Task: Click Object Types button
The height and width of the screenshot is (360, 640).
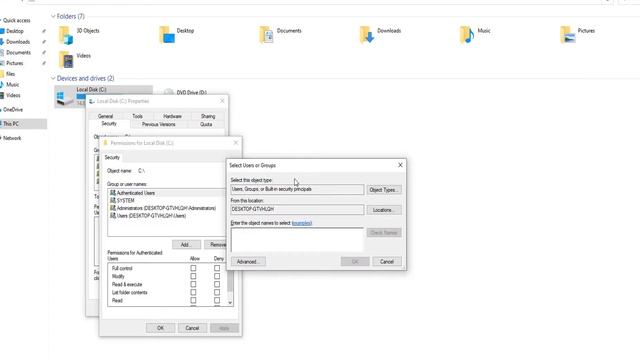Action: point(384,190)
